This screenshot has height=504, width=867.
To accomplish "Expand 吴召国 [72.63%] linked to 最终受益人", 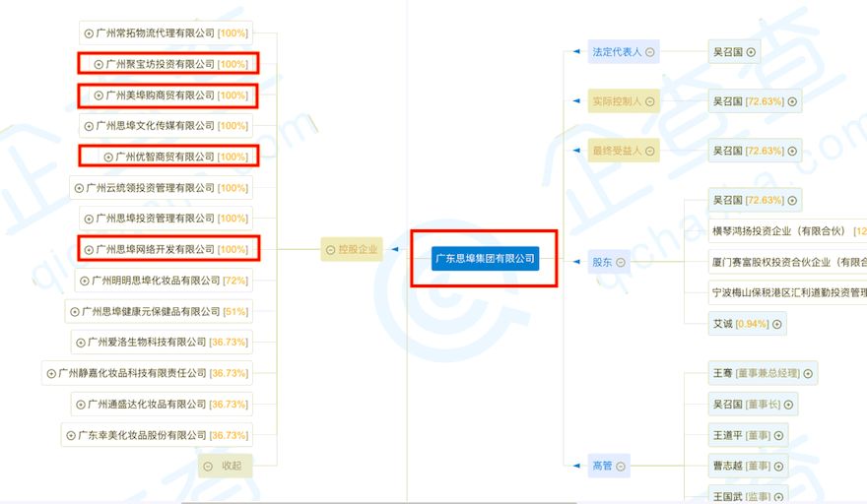I will coord(792,151).
